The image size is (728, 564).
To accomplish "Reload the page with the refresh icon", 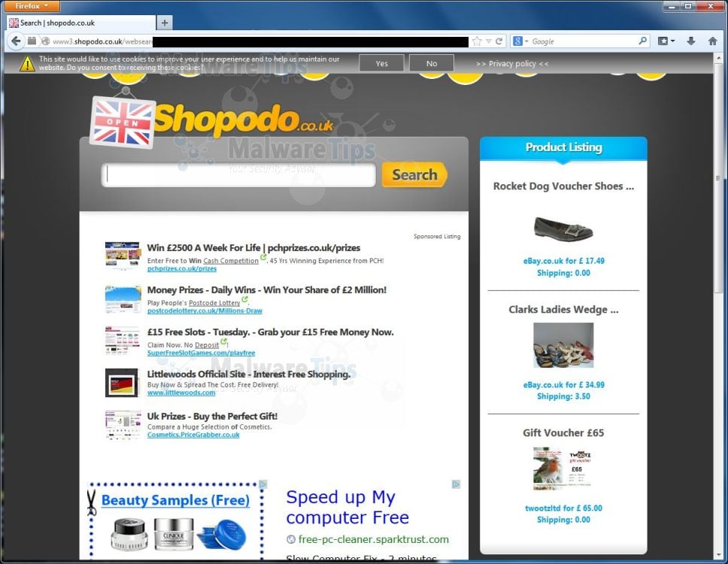I will (x=499, y=41).
